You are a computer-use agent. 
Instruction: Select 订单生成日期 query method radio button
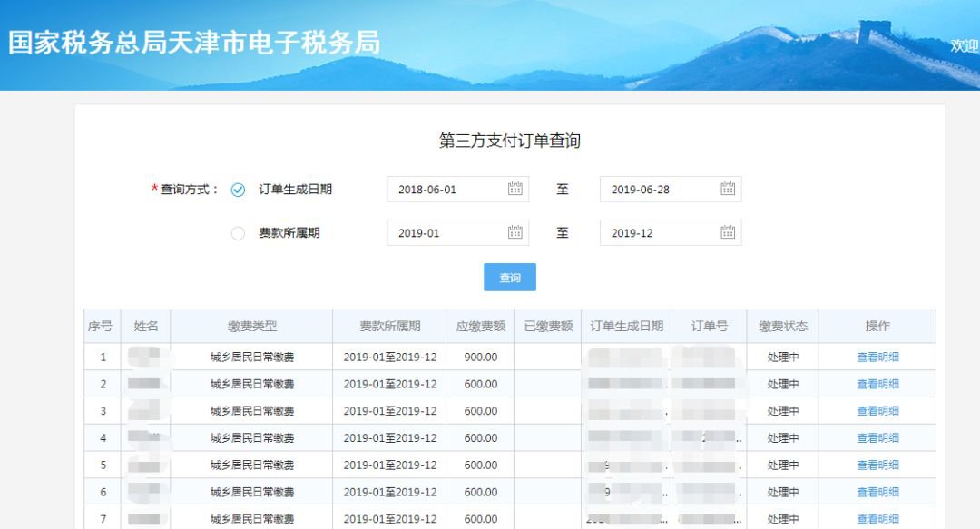(238, 190)
